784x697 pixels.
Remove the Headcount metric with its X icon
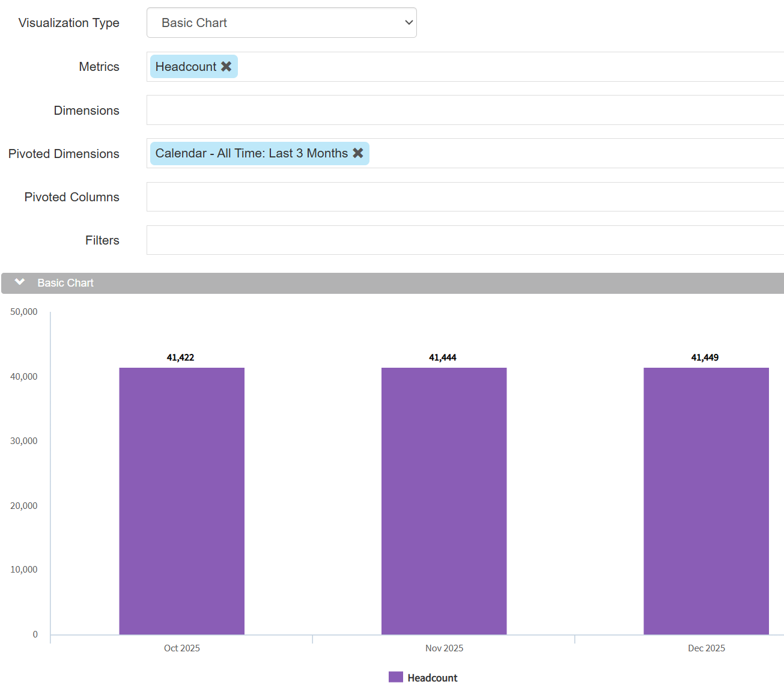tap(226, 67)
